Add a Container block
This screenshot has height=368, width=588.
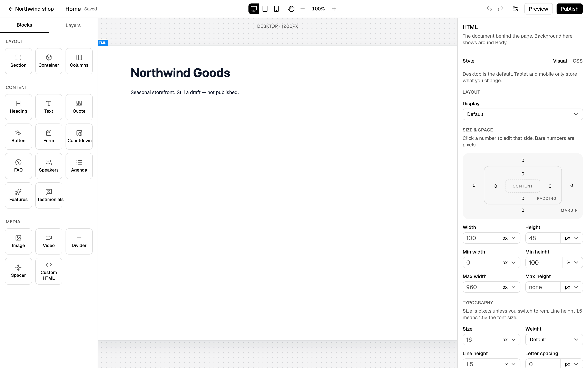[49, 61]
